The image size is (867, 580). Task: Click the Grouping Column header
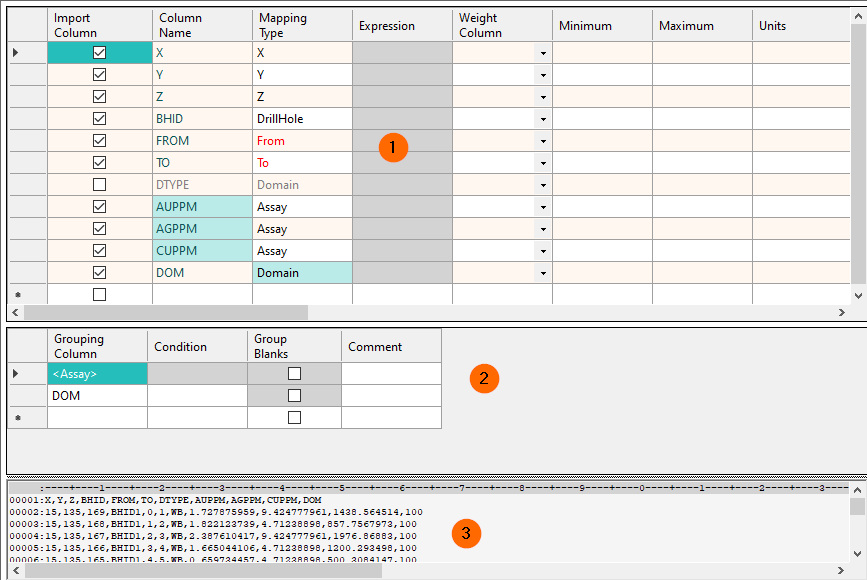click(97, 347)
